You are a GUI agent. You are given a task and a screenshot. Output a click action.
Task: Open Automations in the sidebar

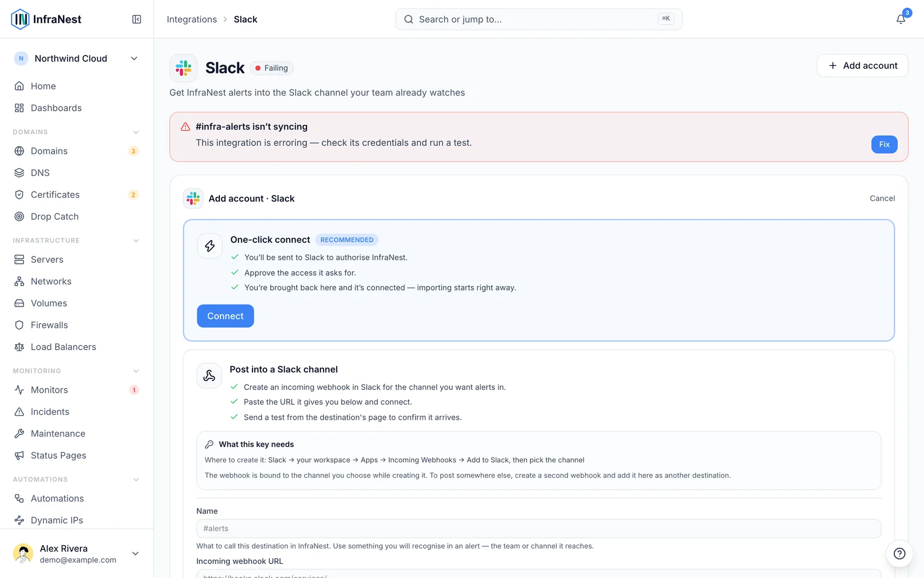(77, 498)
